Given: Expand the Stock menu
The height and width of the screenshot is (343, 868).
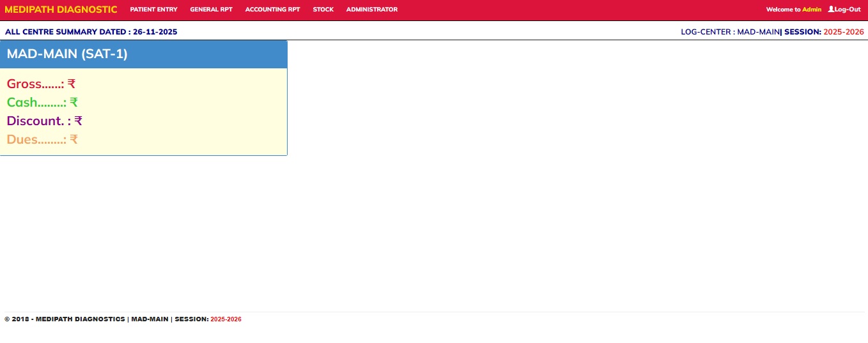Looking at the screenshot, I should pyautogui.click(x=323, y=10).
